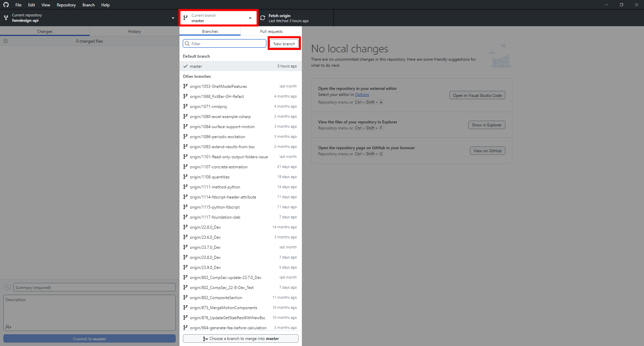Click the New branch button

284,44
